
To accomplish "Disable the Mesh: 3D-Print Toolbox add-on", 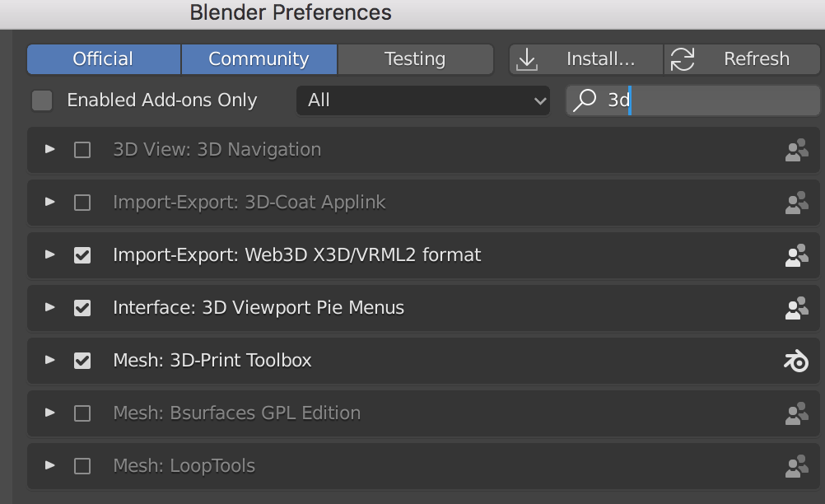I will [82, 361].
